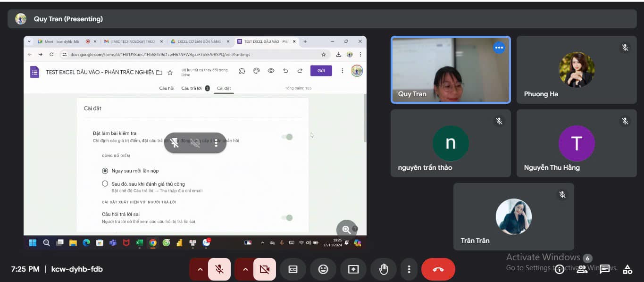644x282 pixels.
Task: Open meeting details info icon
Action: (x=560, y=269)
